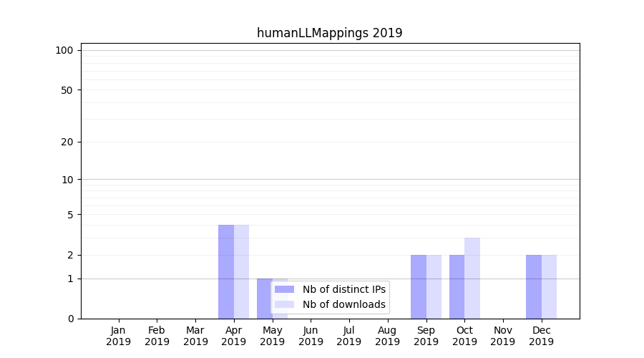Click the Apr 2019 distinct IPs bar

pos(226,271)
